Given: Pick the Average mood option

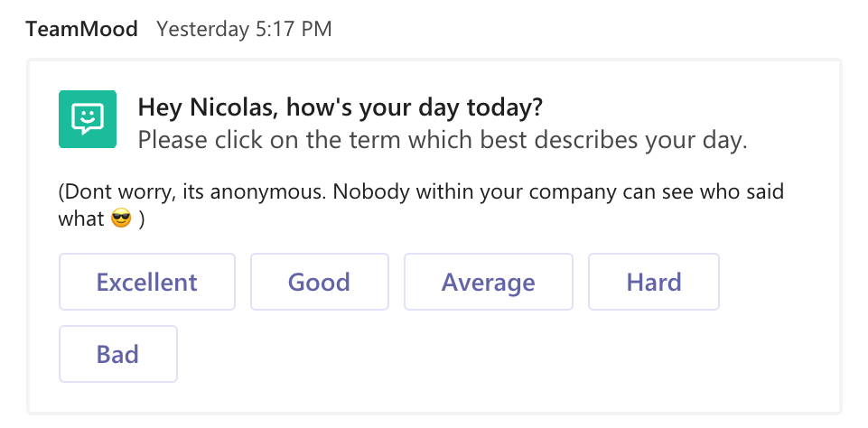Looking at the screenshot, I should click(488, 283).
